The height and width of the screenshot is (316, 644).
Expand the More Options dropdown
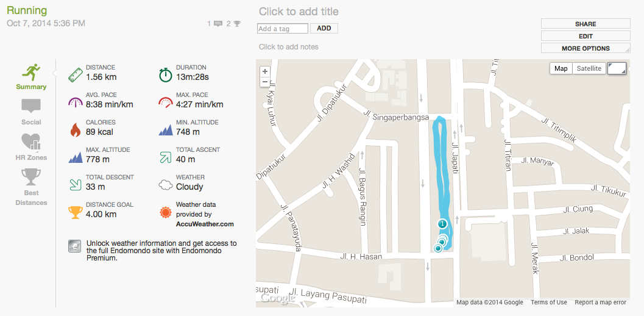586,48
